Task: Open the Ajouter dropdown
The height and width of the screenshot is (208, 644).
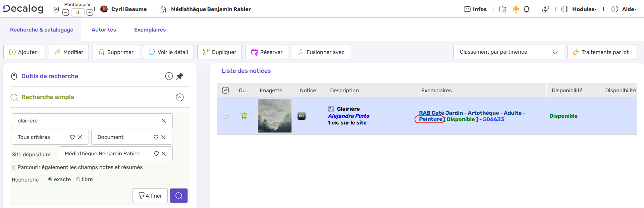Action: (x=24, y=52)
